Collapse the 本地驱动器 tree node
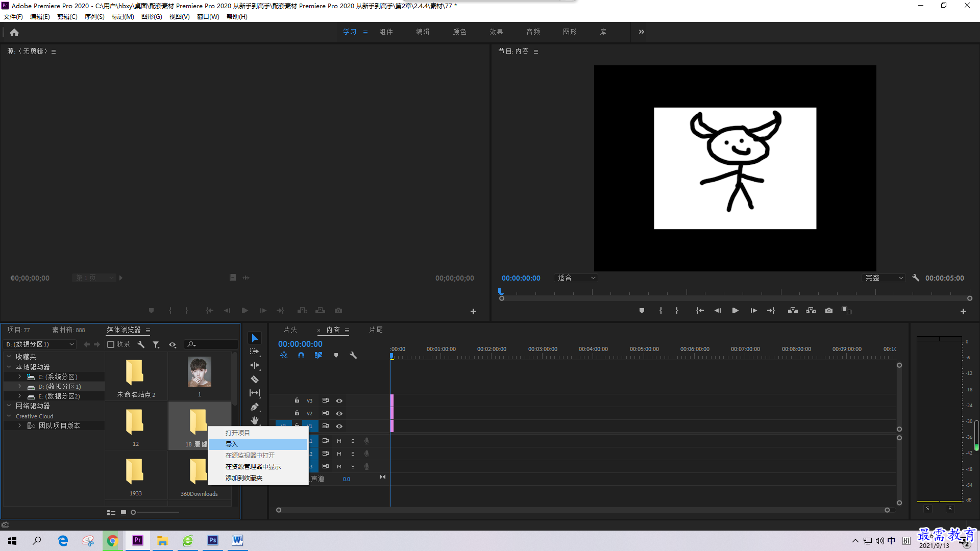Viewport: 980px width, 551px height. click(9, 367)
